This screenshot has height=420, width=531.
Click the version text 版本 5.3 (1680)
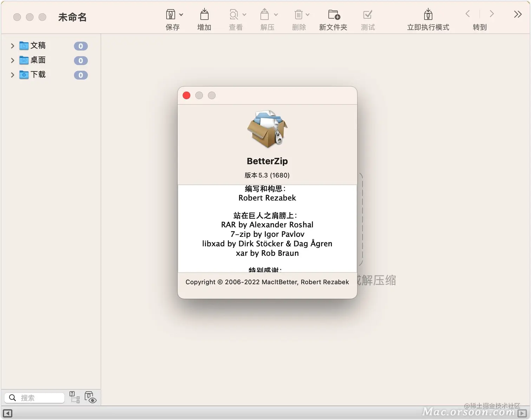[267, 175]
